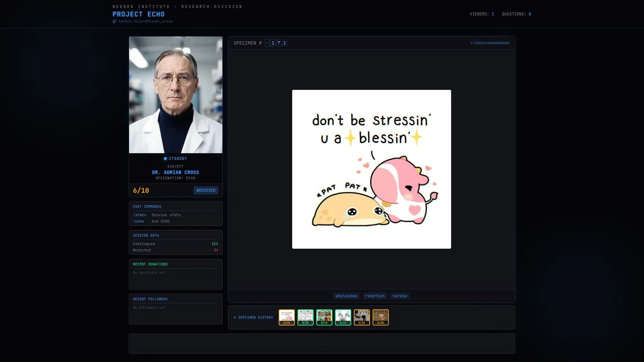Open the colorful cartoon history thumbnail rated 8/10
Screen dimensions: 644x362
click(324, 317)
